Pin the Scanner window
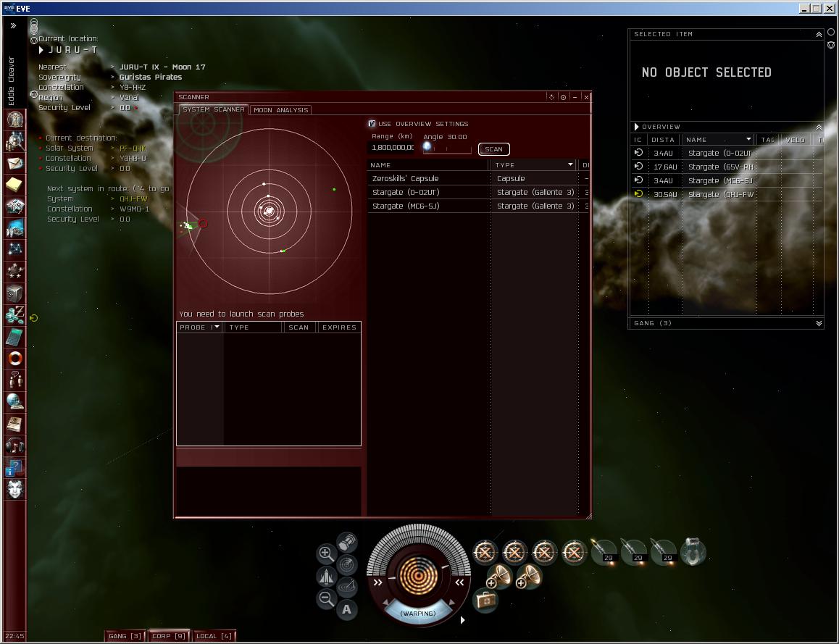 click(563, 97)
